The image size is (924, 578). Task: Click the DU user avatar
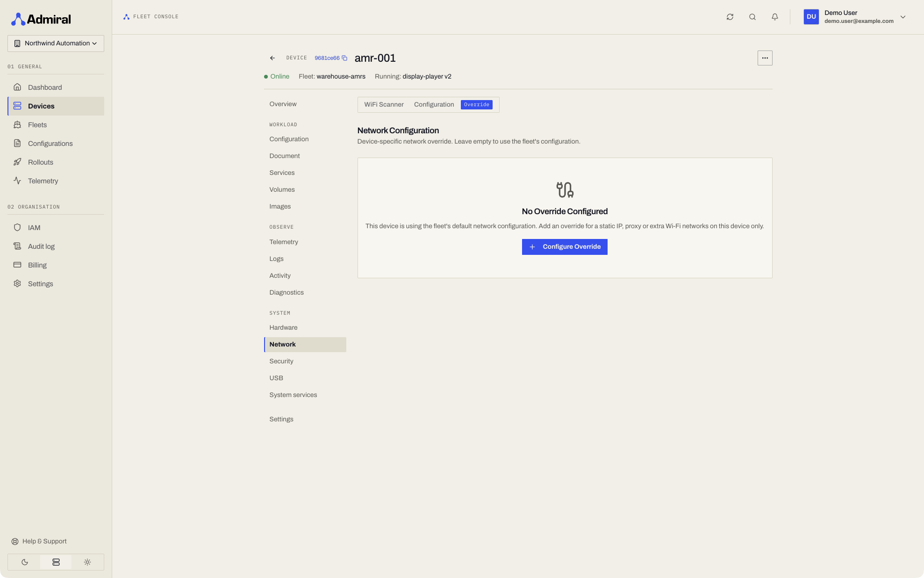point(811,17)
